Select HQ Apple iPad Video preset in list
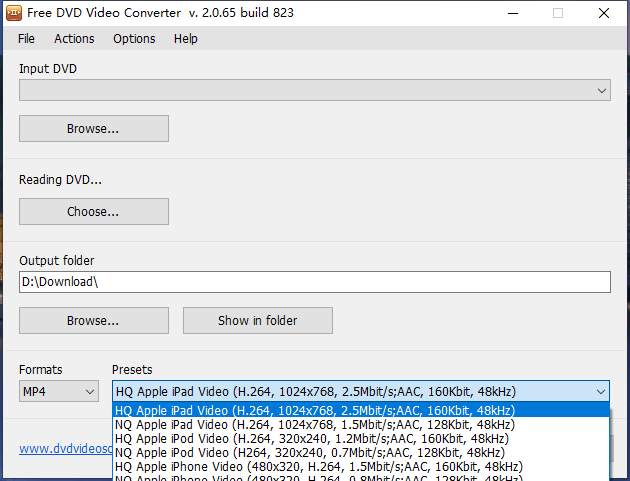 coord(361,410)
